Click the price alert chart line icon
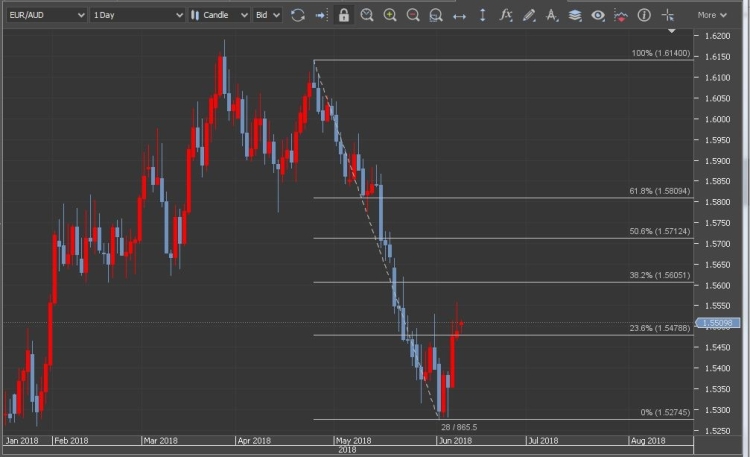 click(x=620, y=16)
